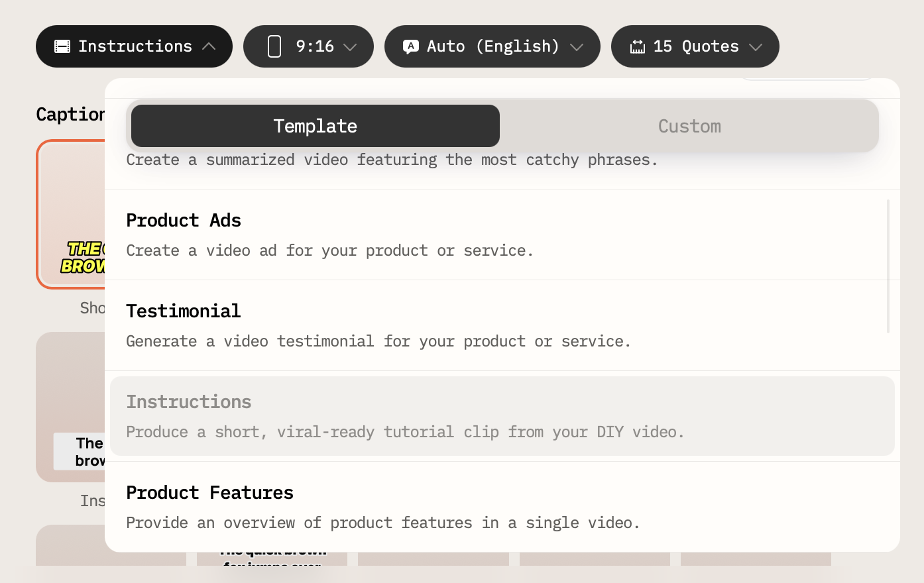The image size is (924, 583).
Task: Click the film strip icon beside Instructions
Action: (x=62, y=46)
